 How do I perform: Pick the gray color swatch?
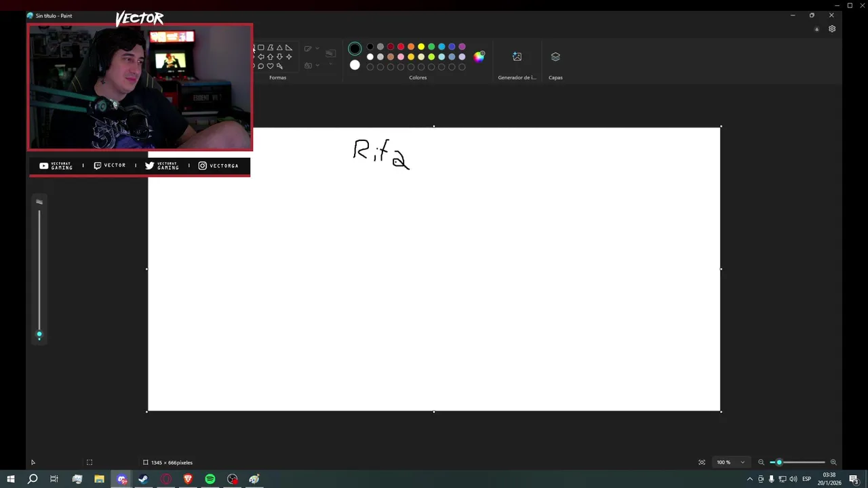(x=380, y=47)
